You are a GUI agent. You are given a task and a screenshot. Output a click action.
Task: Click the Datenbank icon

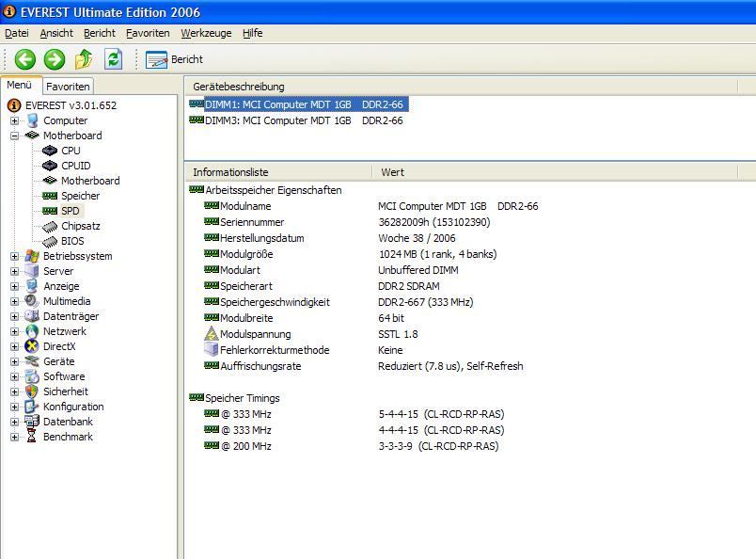click(x=32, y=422)
